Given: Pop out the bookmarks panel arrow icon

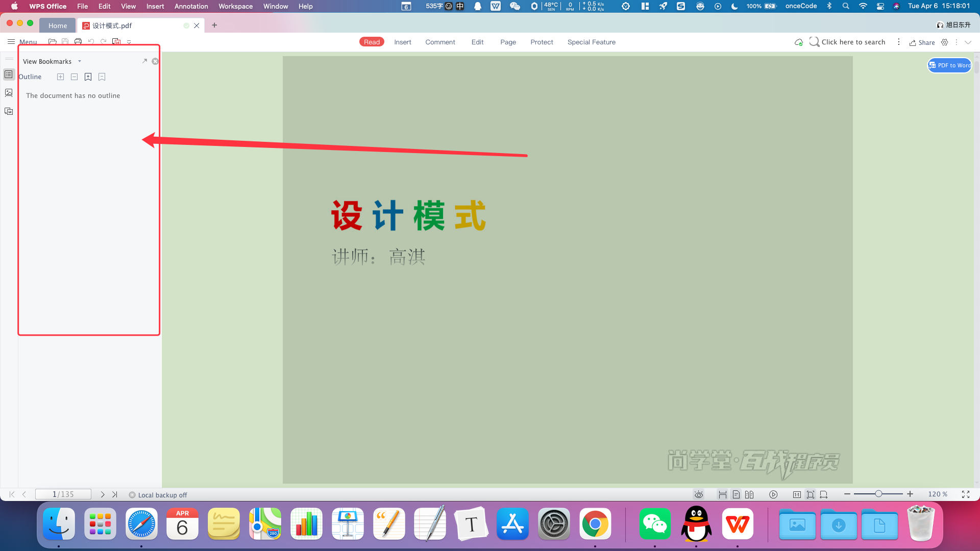Looking at the screenshot, I should coord(144,61).
